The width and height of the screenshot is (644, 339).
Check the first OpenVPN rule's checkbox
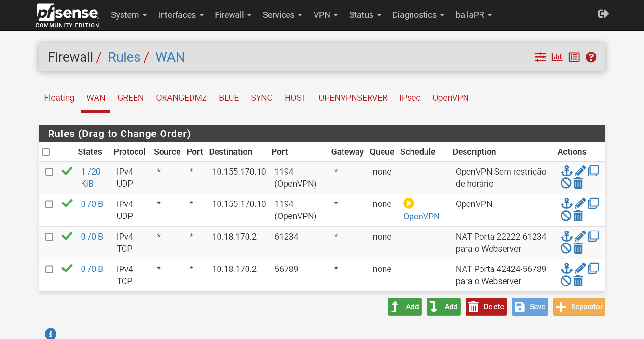click(x=49, y=171)
